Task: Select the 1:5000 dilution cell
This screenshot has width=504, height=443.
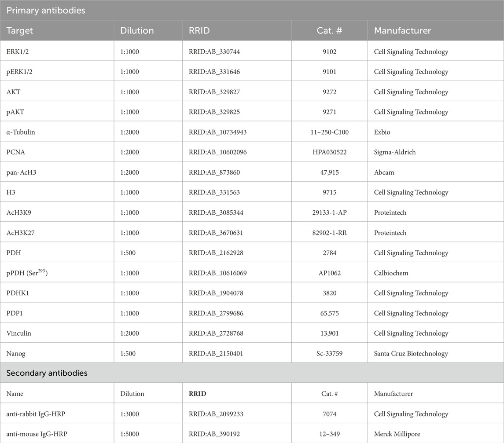Action: [130, 434]
